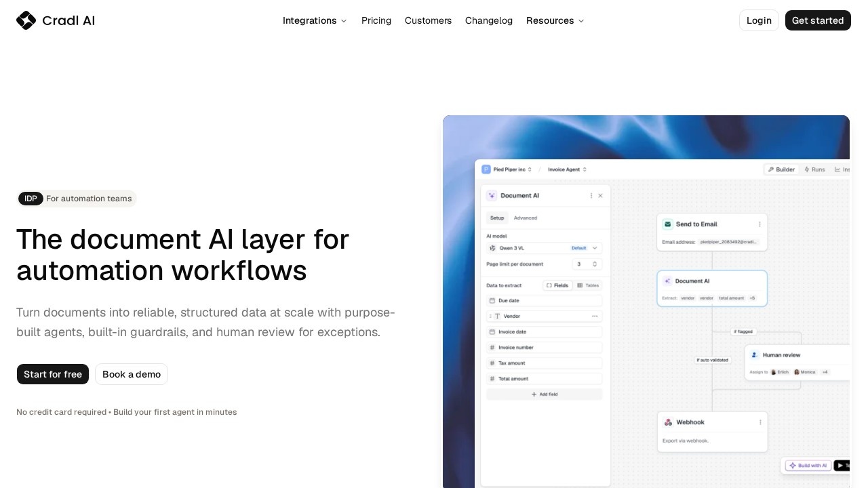View the Changelog page
This screenshot has height=488, width=868.
tap(489, 20)
